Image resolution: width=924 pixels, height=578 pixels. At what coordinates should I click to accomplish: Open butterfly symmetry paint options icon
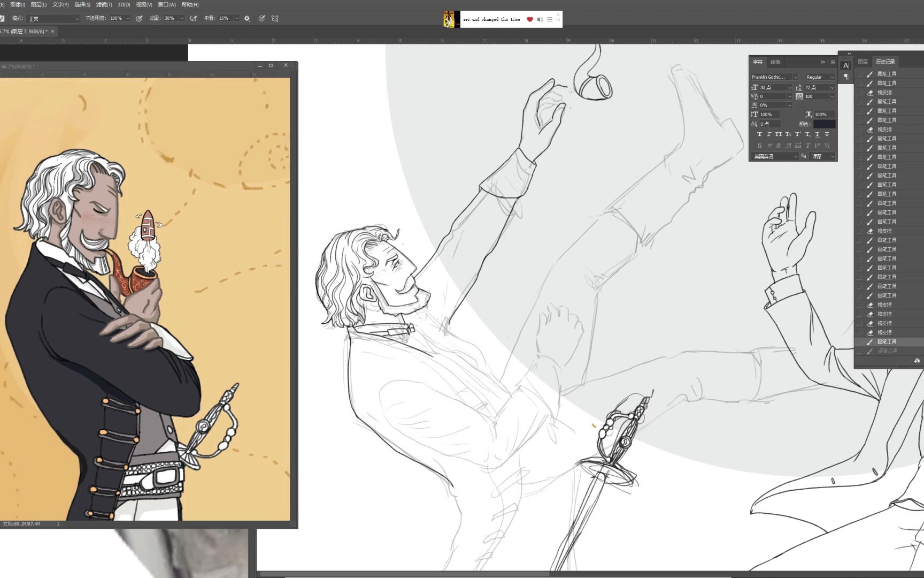[275, 18]
